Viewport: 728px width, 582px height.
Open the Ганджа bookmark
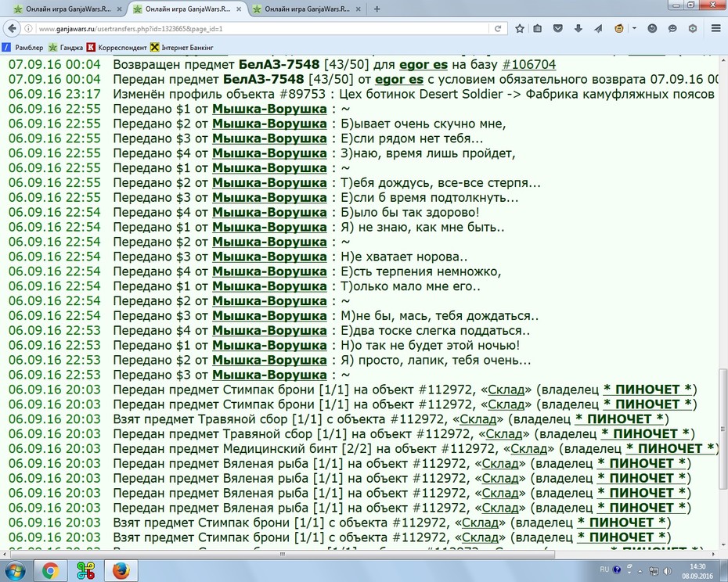tap(66, 48)
